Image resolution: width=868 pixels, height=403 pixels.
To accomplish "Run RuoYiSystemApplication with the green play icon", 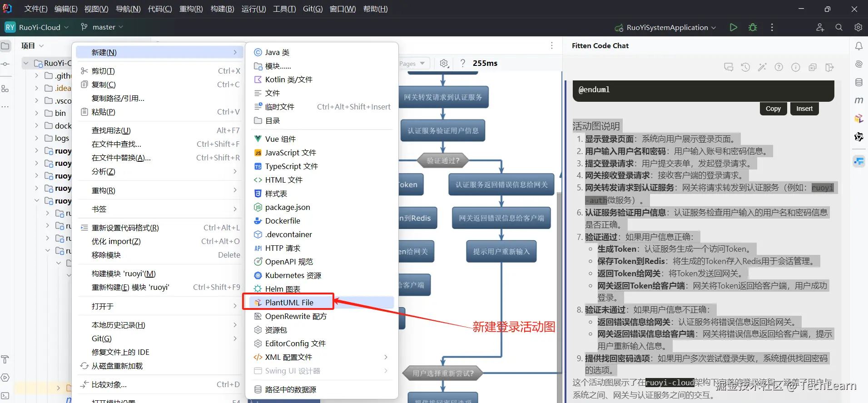I will tap(733, 27).
